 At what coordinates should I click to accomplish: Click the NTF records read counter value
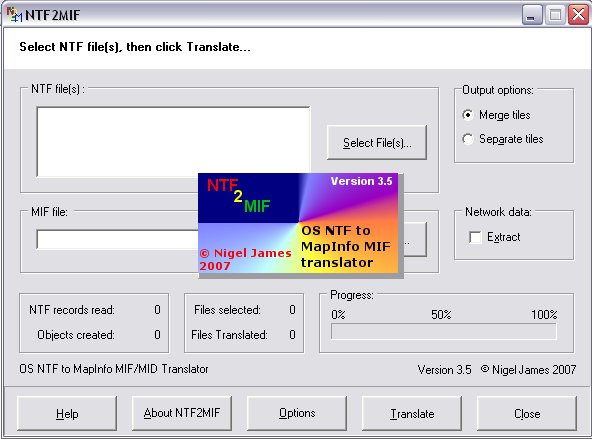[x=157, y=310]
